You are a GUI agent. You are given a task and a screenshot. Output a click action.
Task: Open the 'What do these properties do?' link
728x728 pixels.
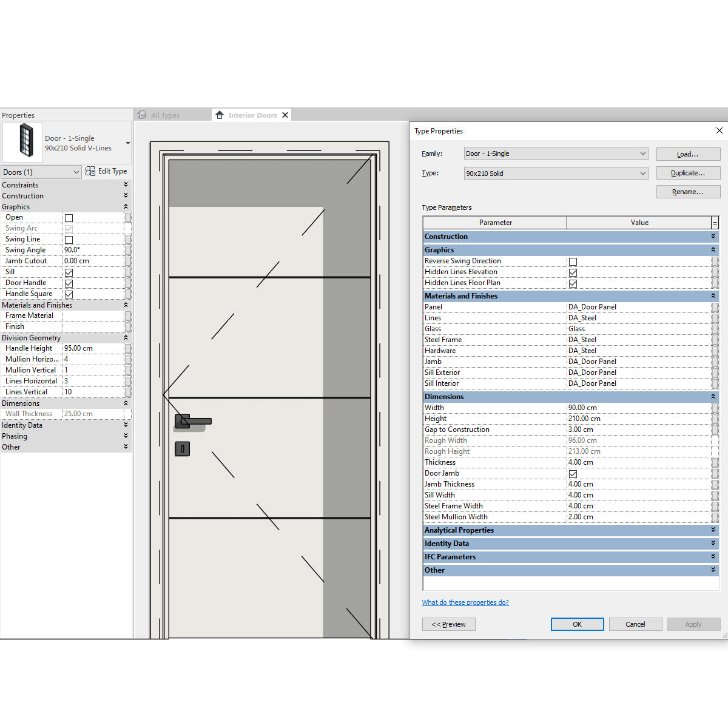tap(465, 602)
